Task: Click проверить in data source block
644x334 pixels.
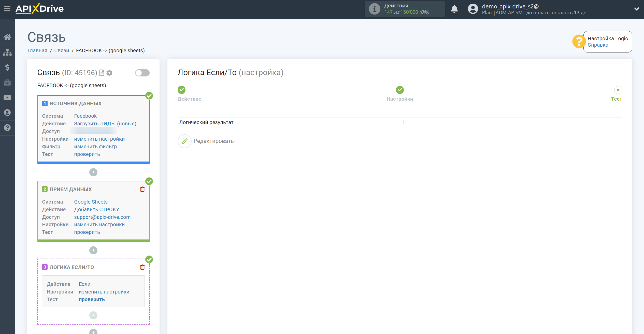Action: point(87,154)
